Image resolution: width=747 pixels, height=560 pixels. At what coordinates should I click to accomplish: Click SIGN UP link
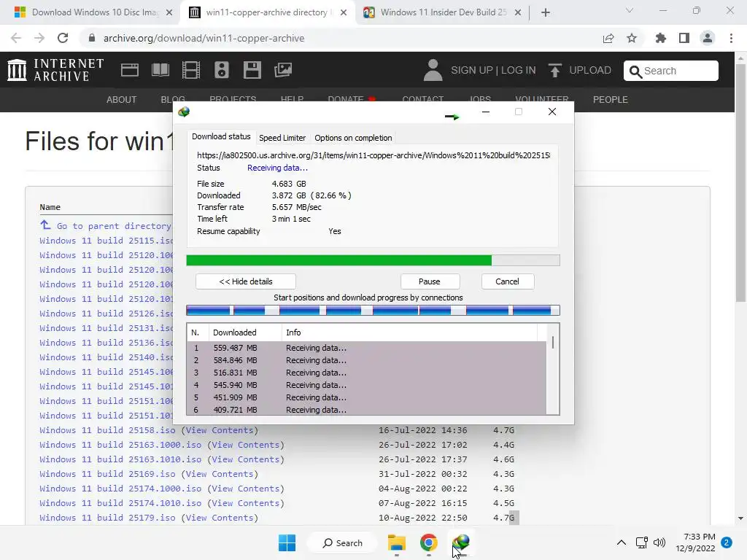[472, 70]
